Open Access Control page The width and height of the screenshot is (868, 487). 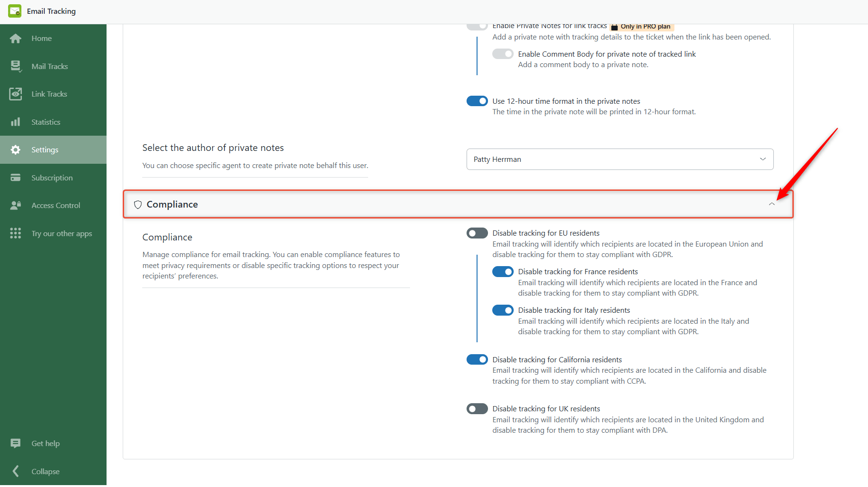click(x=53, y=205)
